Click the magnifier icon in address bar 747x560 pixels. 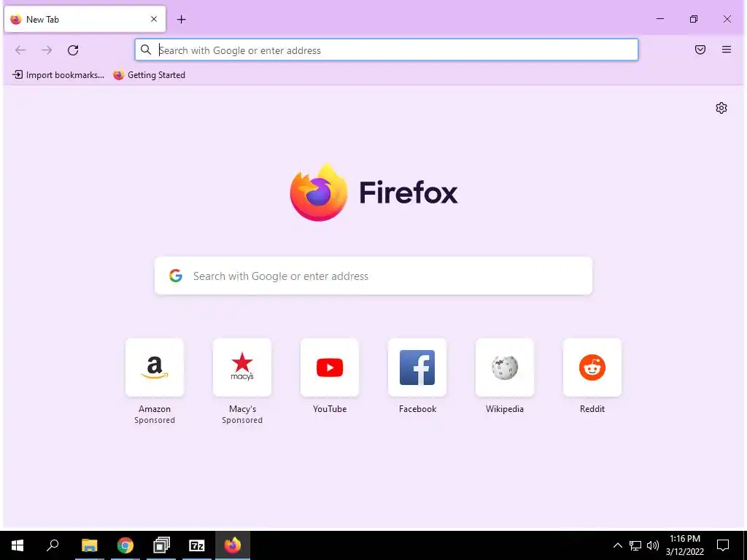coord(146,50)
